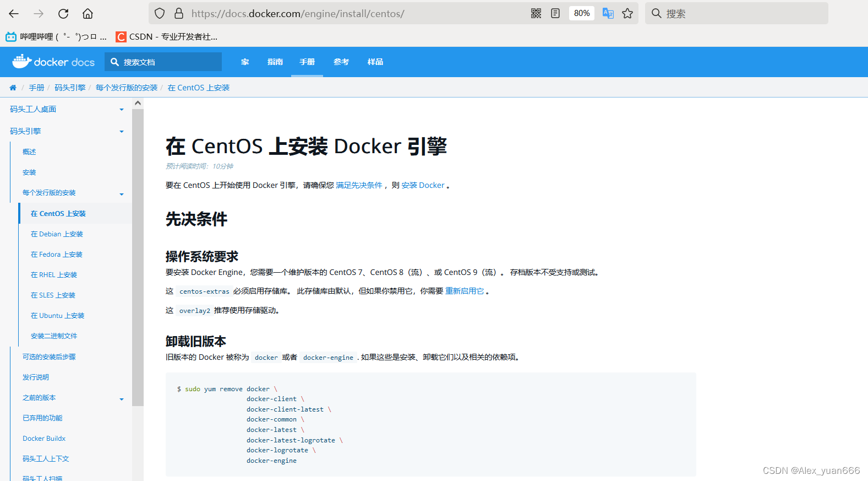Click the docker docs logo
The height and width of the screenshot is (481, 868).
(53, 61)
